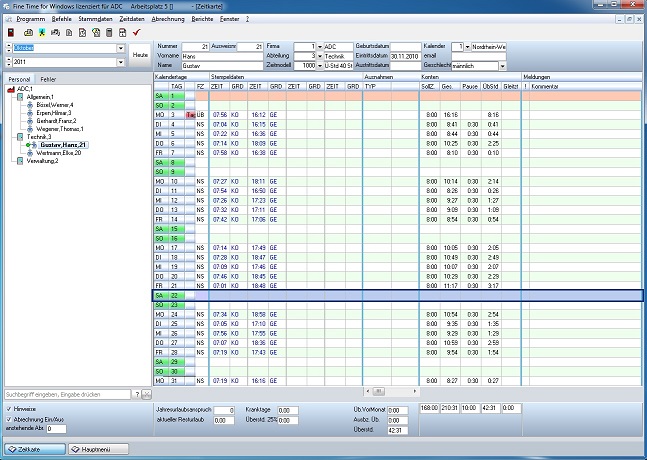This screenshot has height=460, width=647.
Task: Open the Zeitmodell dropdown arrow
Action: point(320,66)
